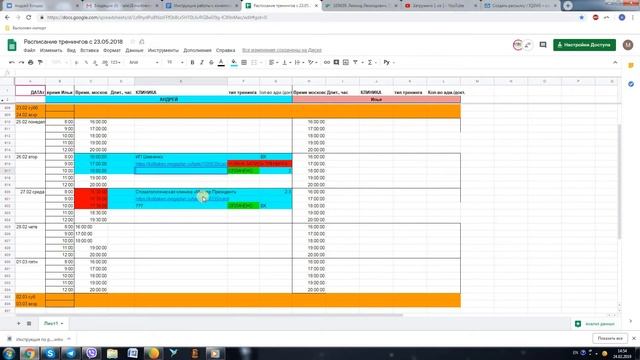The image size is (640, 360).
Task: Open the Вид menu
Action: click(71, 50)
